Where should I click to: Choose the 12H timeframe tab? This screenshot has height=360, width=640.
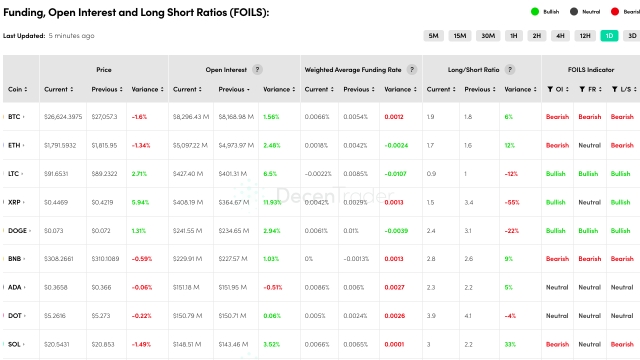click(585, 36)
